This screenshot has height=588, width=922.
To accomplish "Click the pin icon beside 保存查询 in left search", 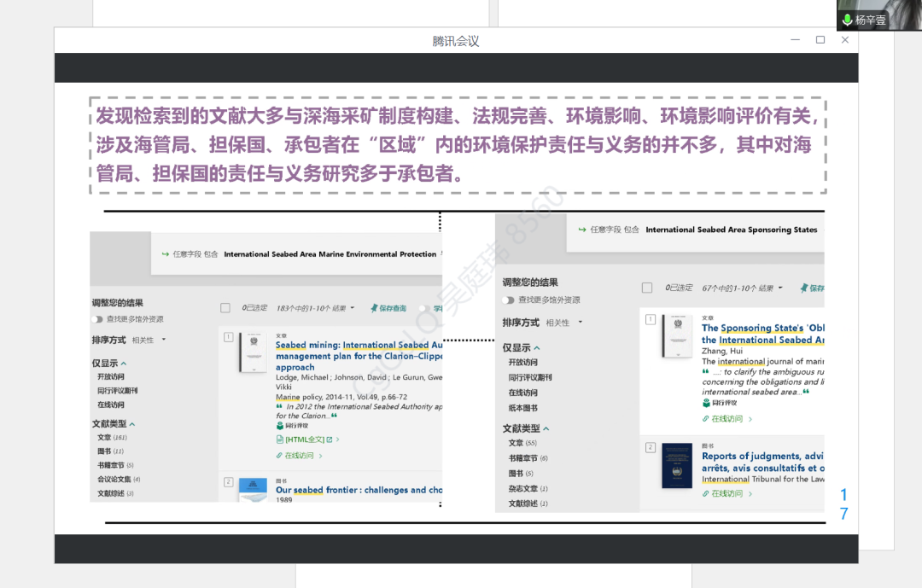I will click(373, 308).
